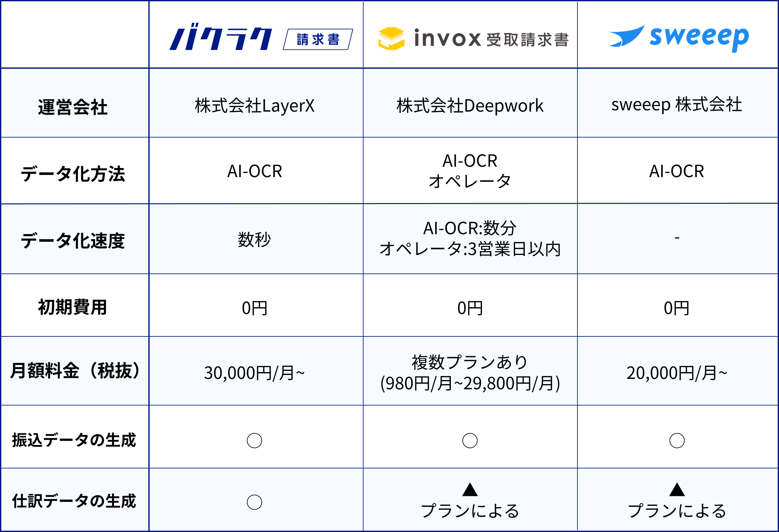Click the 株式会社Deepwork cell
The height and width of the screenshot is (532, 779).
(470, 103)
